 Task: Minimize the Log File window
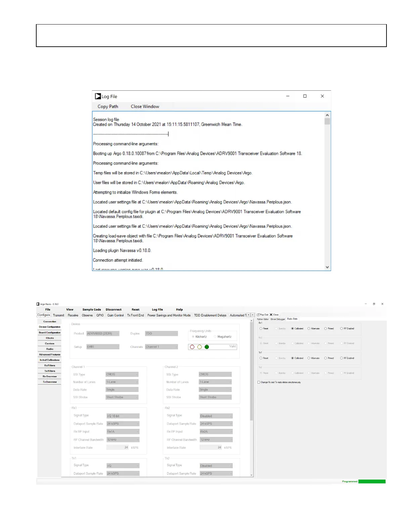(x=288, y=96)
